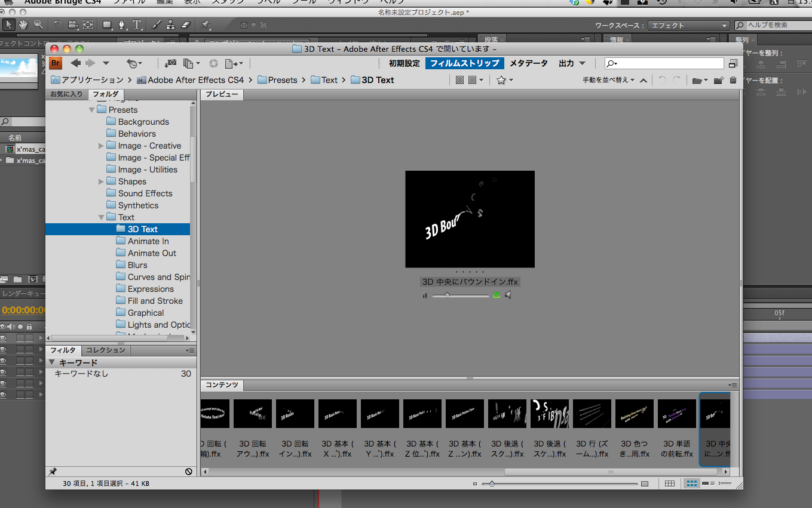Rotate 90° clockwise icon in Bridge
812x508 pixels.
[x=676, y=79]
